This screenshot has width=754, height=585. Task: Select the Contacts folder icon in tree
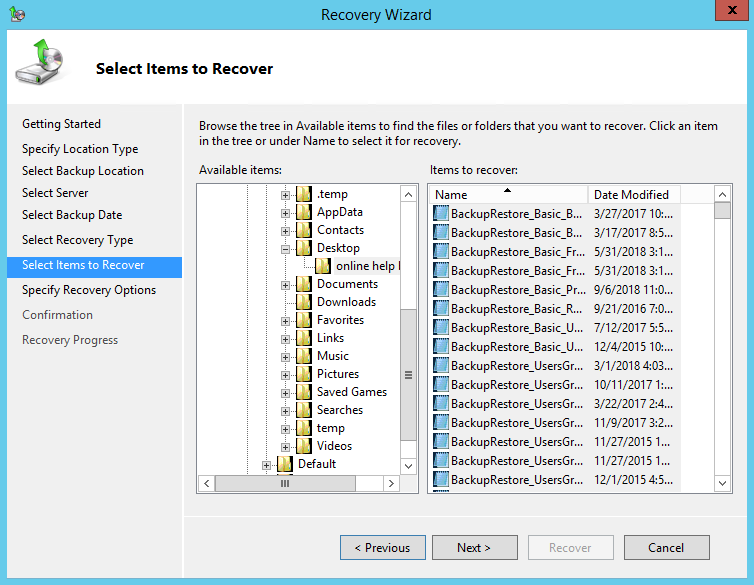click(304, 230)
